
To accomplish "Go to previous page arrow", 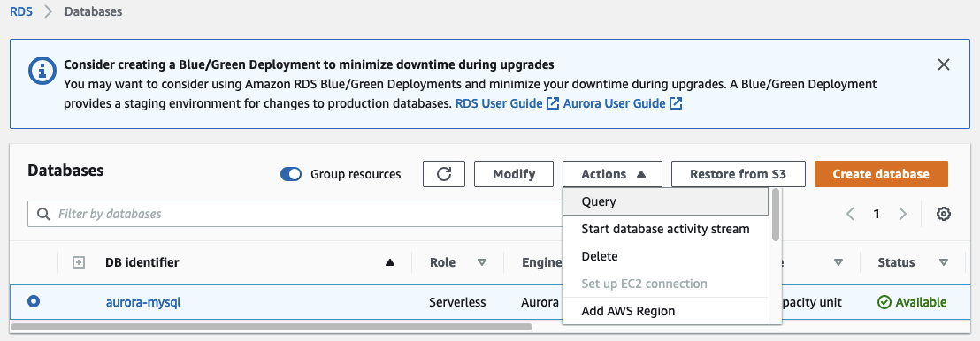I will 850,214.
